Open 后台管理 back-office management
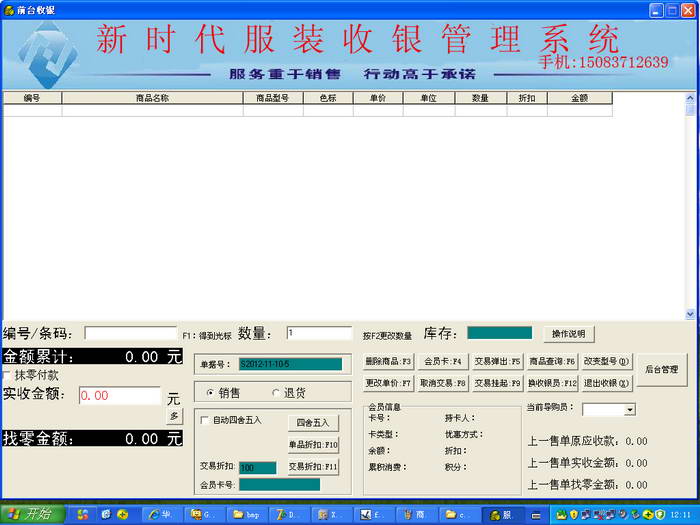The height and width of the screenshot is (525, 700). tap(662, 370)
